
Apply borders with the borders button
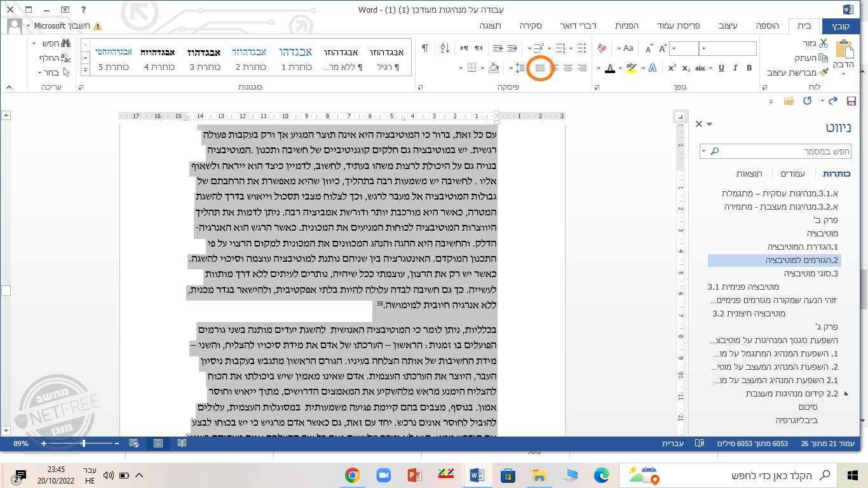click(x=471, y=69)
